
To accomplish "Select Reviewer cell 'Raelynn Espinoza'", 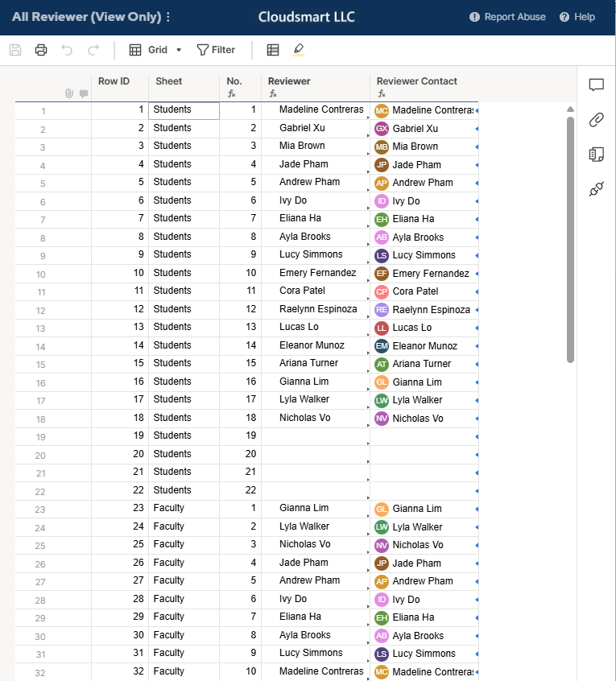I will coord(316,310).
